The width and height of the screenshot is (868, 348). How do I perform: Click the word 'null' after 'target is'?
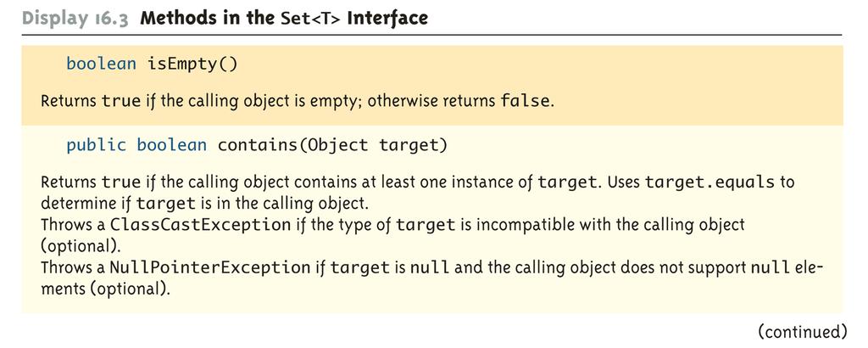point(430,267)
